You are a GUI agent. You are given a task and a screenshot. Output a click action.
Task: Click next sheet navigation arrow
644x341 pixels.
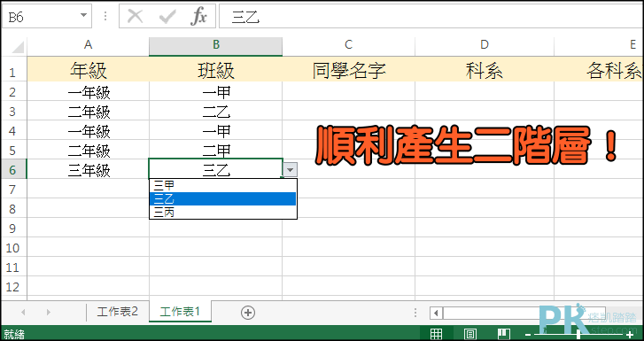coord(48,313)
